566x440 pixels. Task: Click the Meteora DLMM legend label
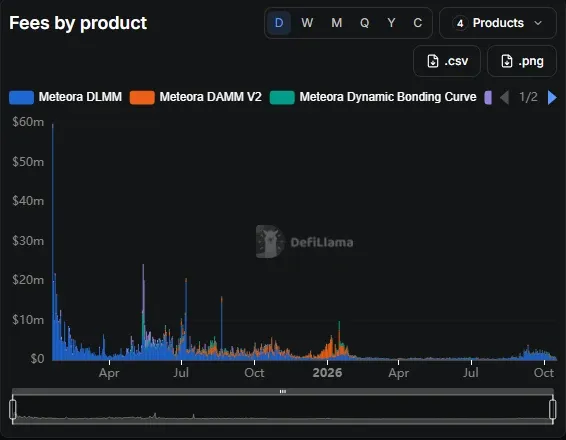pos(80,97)
